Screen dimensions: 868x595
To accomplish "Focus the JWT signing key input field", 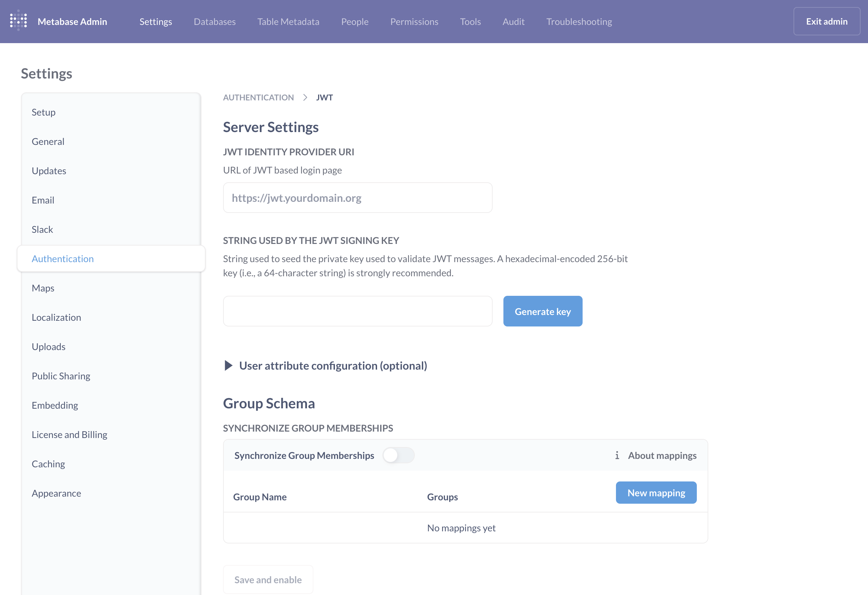I will (x=358, y=311).
